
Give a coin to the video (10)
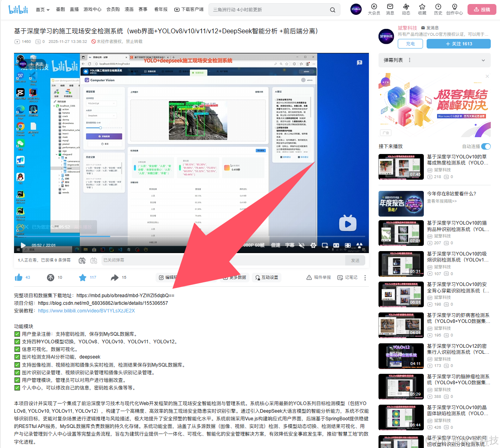pos(51,278)
